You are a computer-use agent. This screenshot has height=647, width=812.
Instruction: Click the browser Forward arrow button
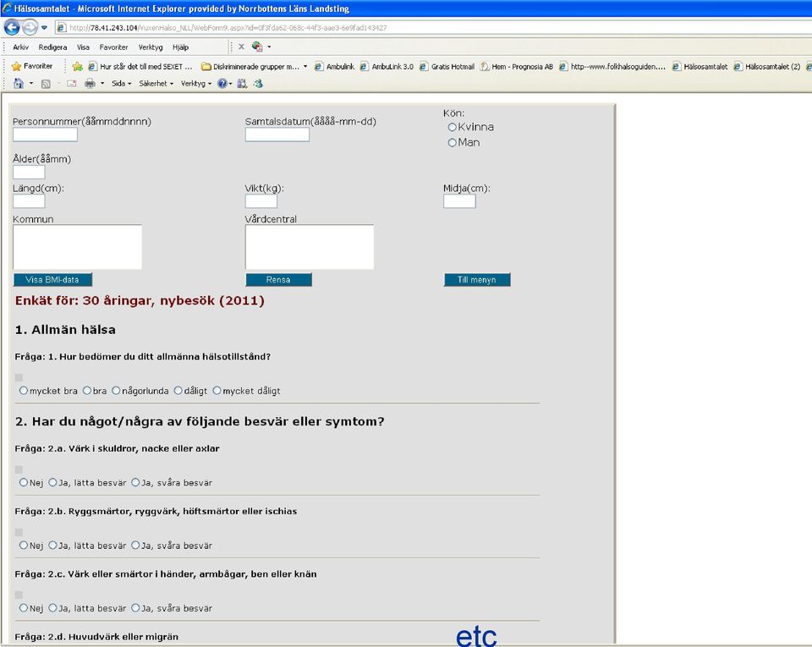30,27
